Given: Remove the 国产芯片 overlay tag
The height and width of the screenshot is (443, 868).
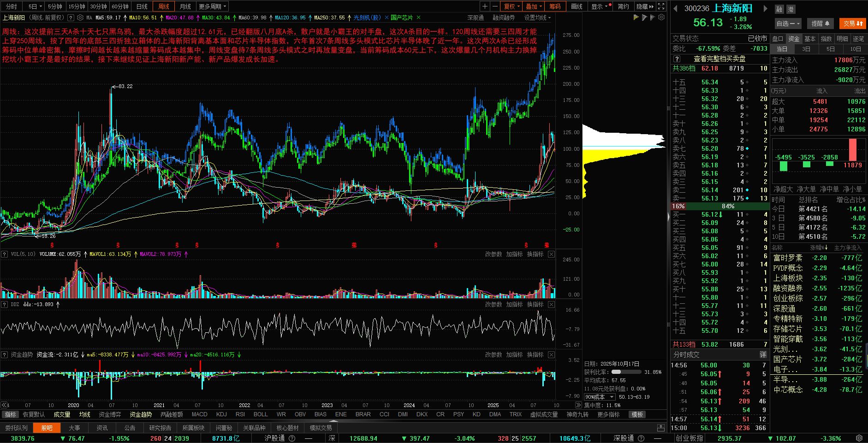Looking at the screenshot, I should click(418, 18).
